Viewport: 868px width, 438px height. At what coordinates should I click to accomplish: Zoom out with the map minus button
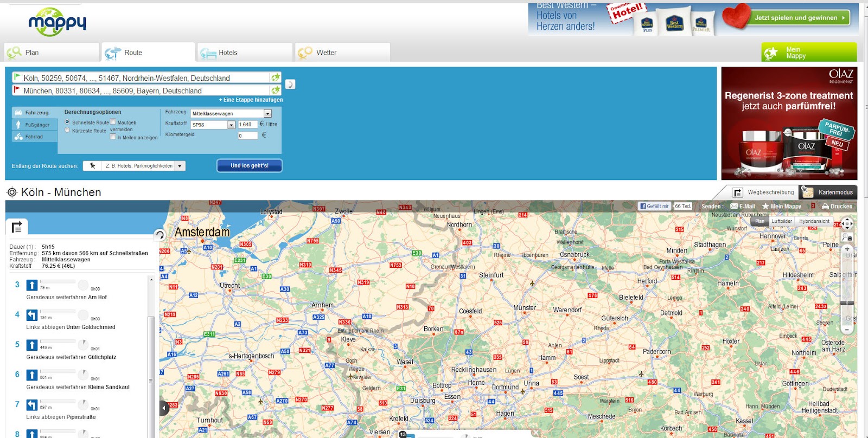[847, 330]
